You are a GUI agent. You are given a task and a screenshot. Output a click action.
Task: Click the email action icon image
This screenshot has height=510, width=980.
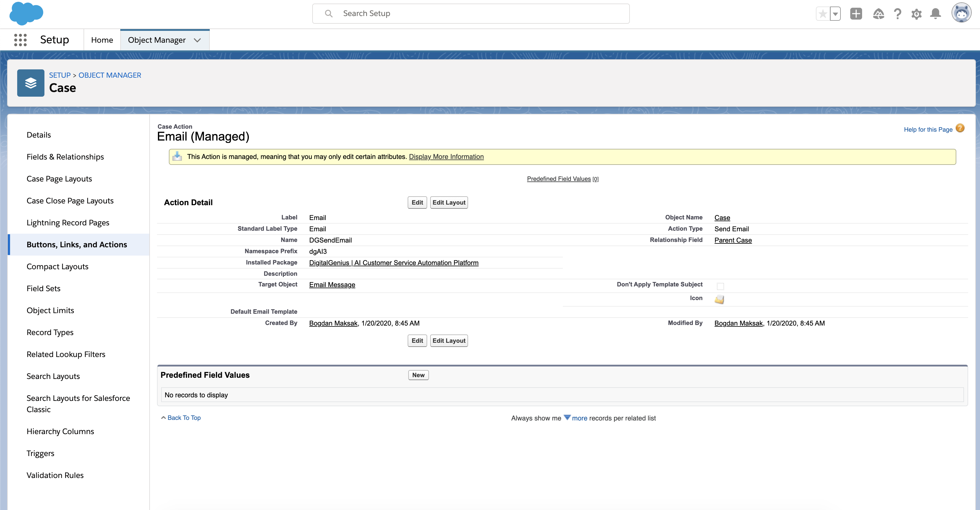pos(719,299)
